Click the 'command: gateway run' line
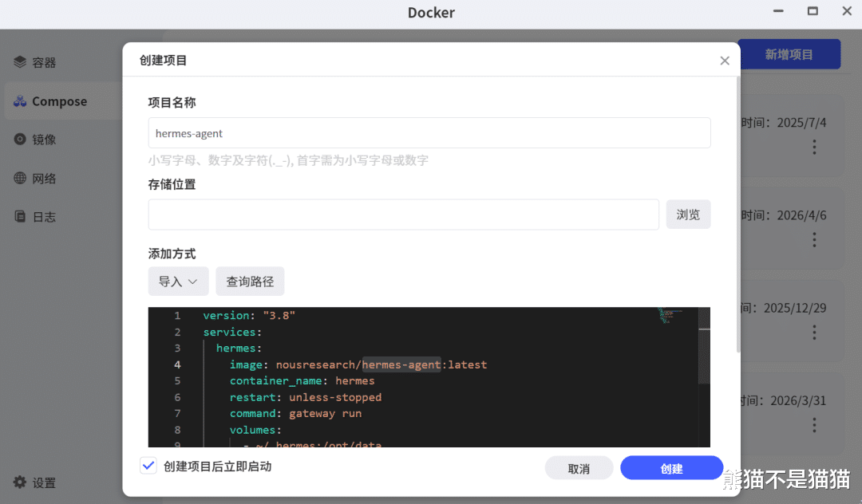The image size is (862, 504). (x=295, y=413)
